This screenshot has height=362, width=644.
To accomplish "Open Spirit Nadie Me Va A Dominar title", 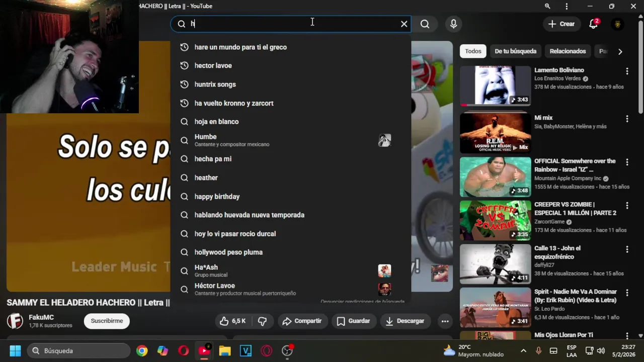I will coord(575,296).
